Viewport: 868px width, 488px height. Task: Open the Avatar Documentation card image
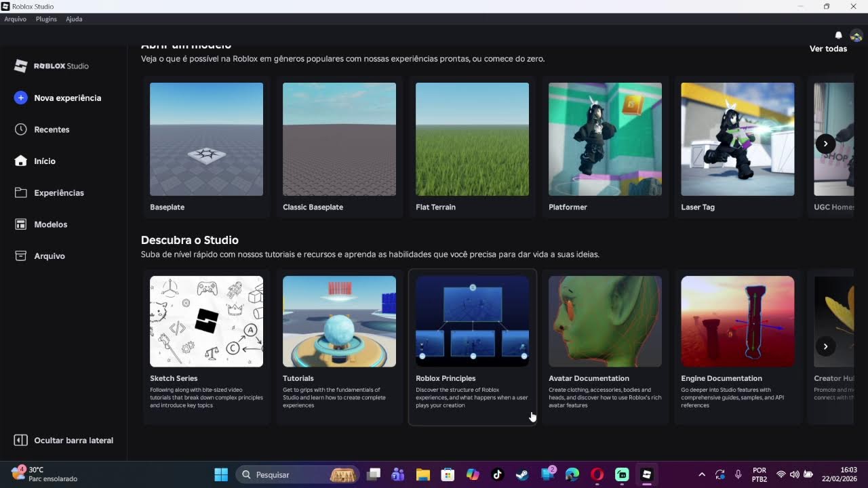pyautogui.click(x=605, y=321)
